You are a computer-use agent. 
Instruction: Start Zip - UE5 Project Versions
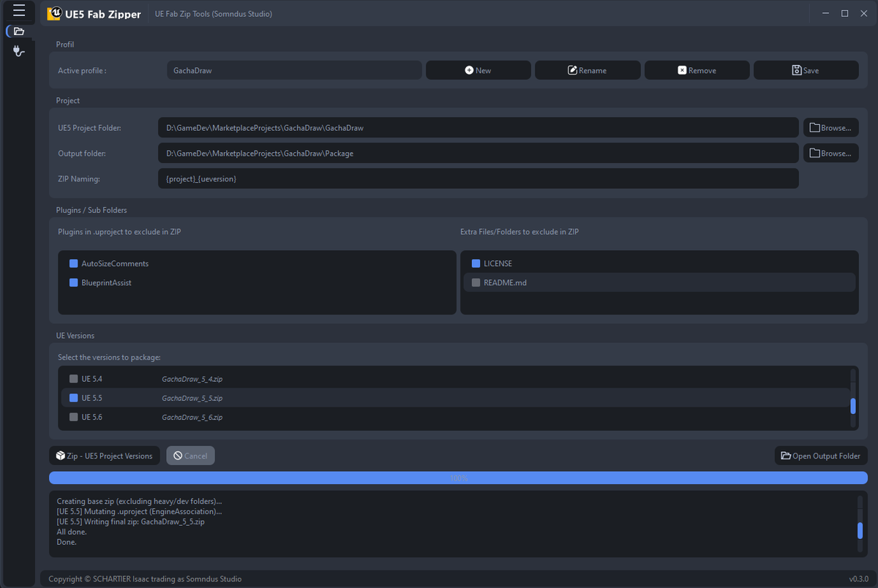104,456
